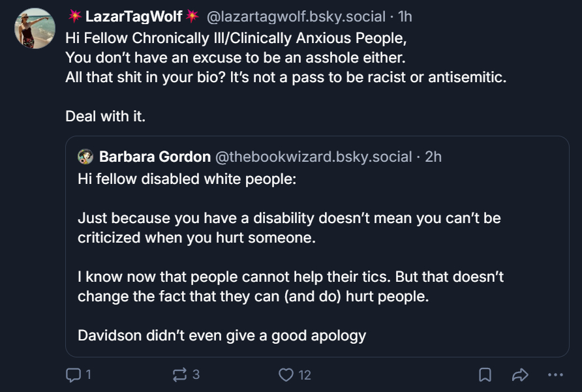This screenshot has width=582, height=392.
Task: Open the three-dot more options menu
Action: click(x=555, y=375)
